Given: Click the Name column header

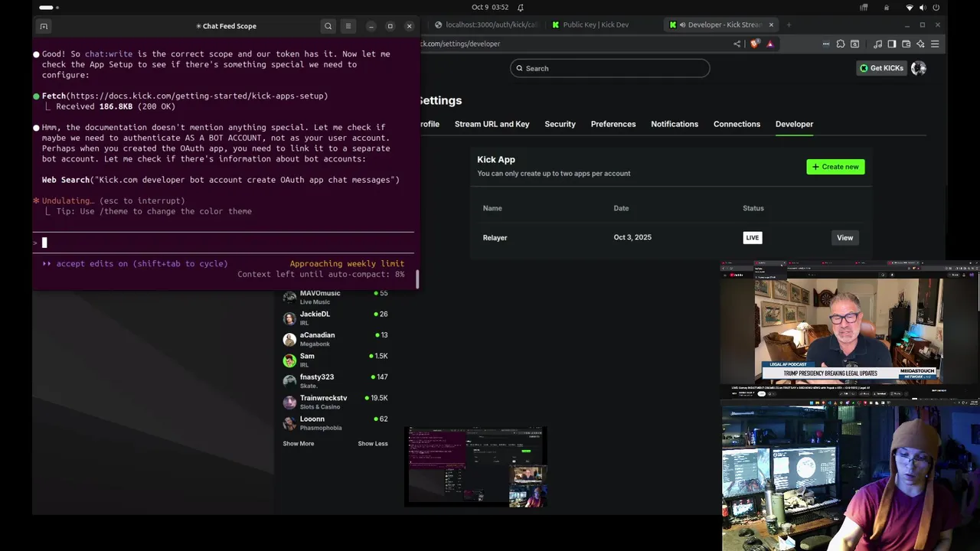Looking at the screenshot, I should coord(492,208).
